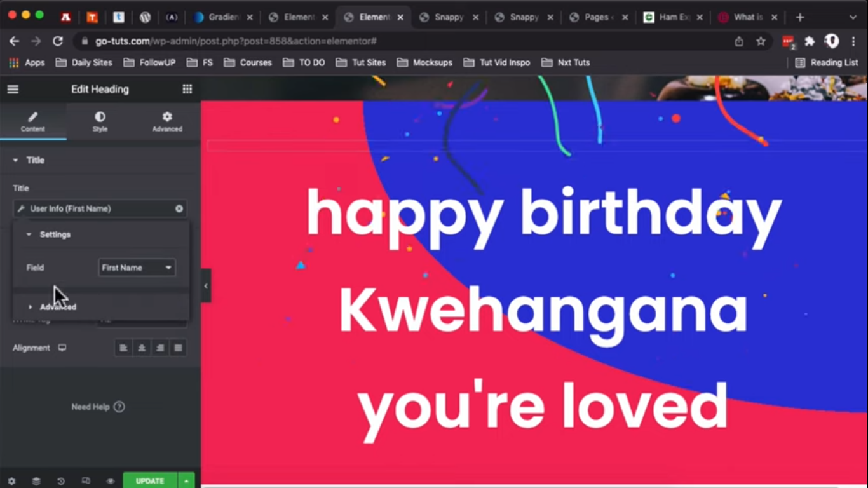Image resolution: width=868 pixels, height=488 pixels.
Task: Open the Reading List
Action: pyautogui.click(x=827, y=63)
